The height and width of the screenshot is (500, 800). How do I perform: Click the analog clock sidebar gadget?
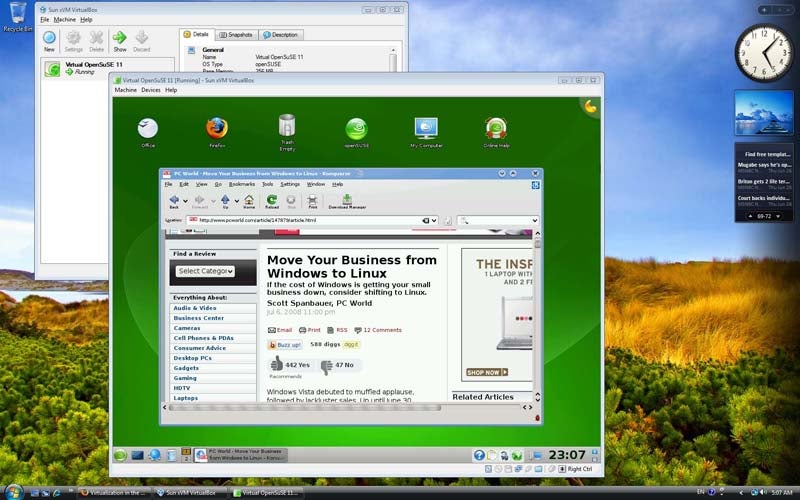tap(764, 53)
